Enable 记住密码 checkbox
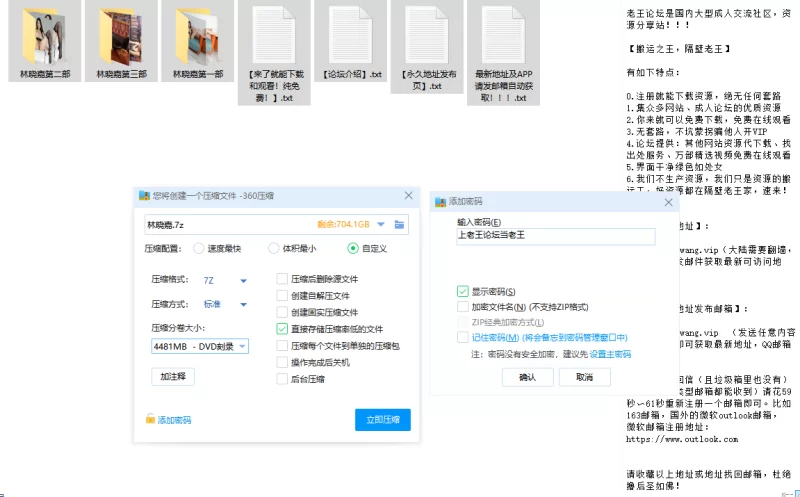Image resolution: width=800 pixels, height=497 pixels. click(x=463, y=337)
